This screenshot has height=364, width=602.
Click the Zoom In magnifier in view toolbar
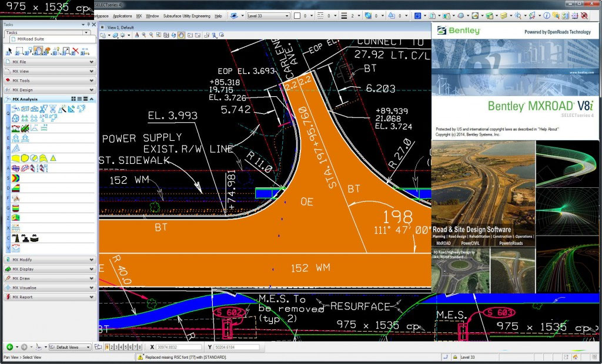coord(143,35)
